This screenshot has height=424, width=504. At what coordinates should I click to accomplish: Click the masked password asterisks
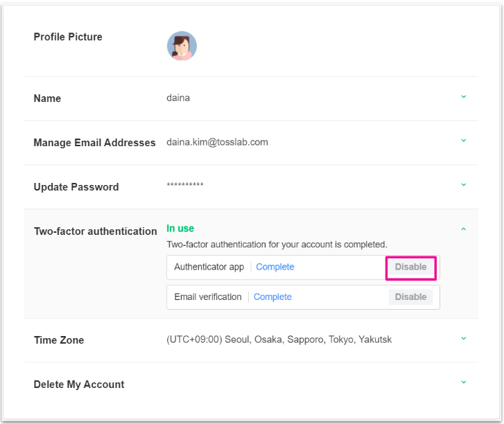pyautogui.click(x=185, y=186)
